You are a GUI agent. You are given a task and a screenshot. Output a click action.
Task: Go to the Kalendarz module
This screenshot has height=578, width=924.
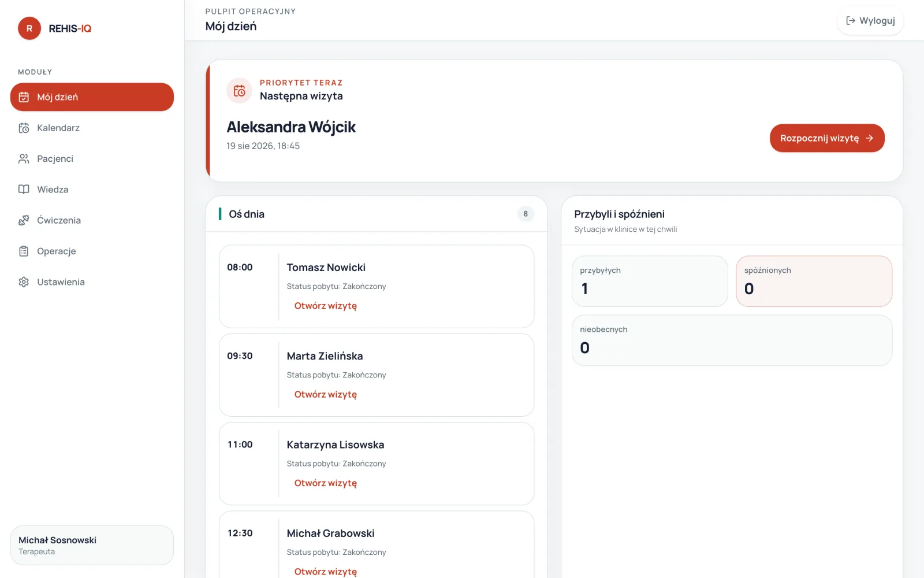pyautogui.click(x=92, y=128)
